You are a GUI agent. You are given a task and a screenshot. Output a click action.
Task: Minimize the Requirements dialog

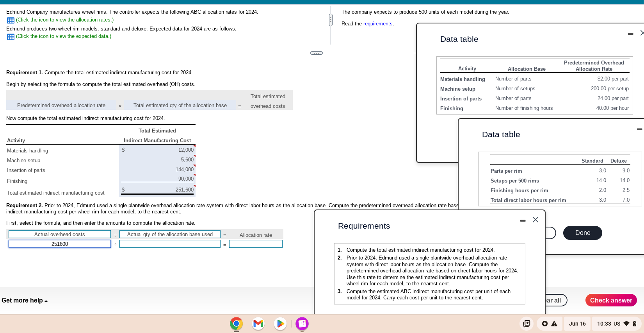pyautogui.click(x=523, y=220)
